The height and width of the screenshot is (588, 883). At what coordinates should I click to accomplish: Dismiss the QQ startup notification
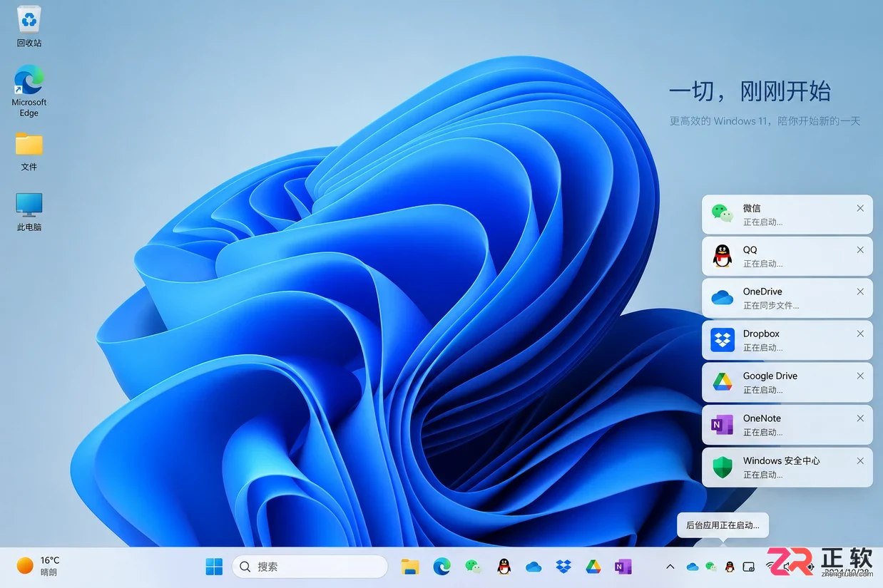[860, 250]
